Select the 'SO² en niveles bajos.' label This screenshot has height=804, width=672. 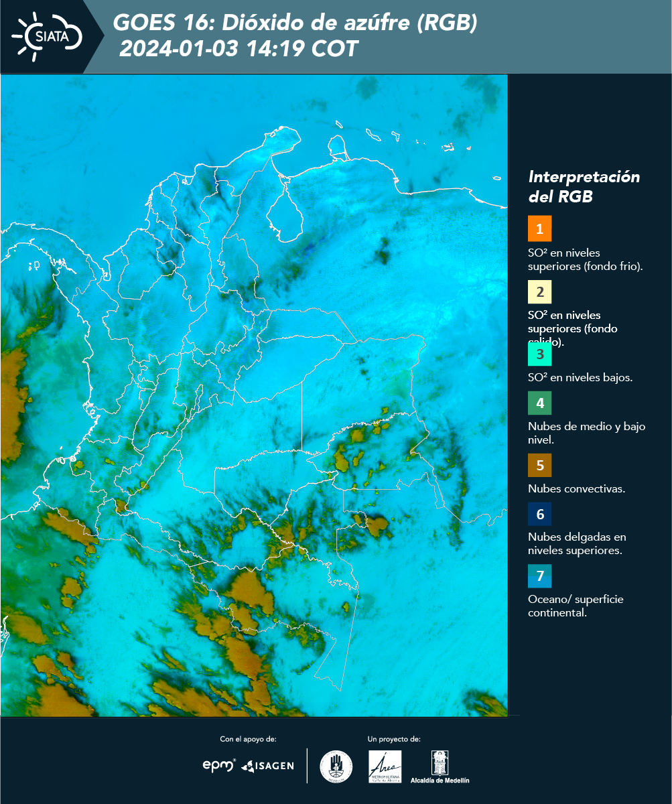click(580, 377)
